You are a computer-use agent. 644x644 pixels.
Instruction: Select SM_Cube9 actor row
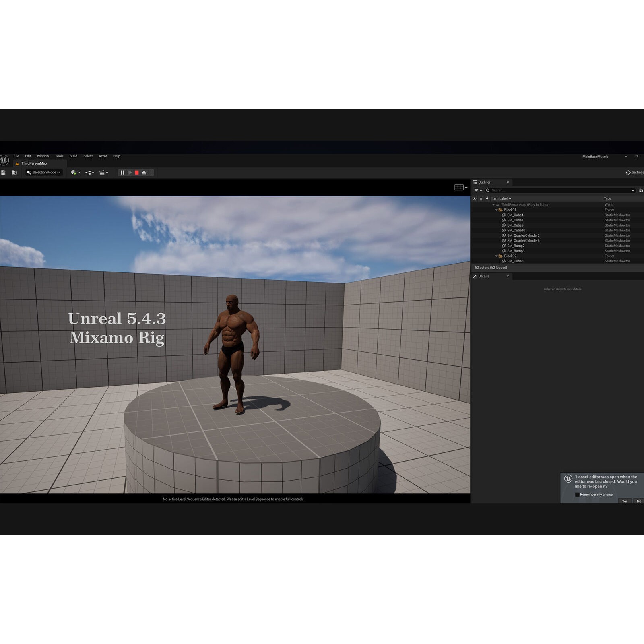pyautogui.click(x=557, y=225)
